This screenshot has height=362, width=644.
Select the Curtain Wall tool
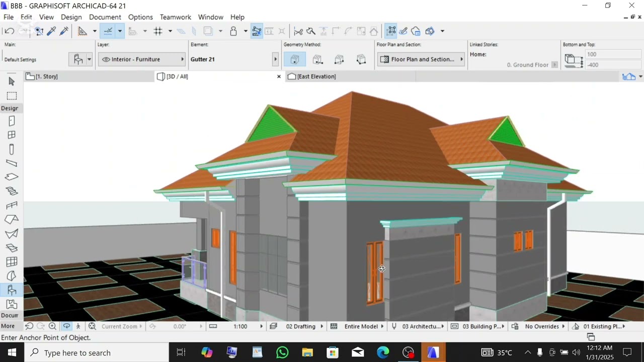click(12, 262)
